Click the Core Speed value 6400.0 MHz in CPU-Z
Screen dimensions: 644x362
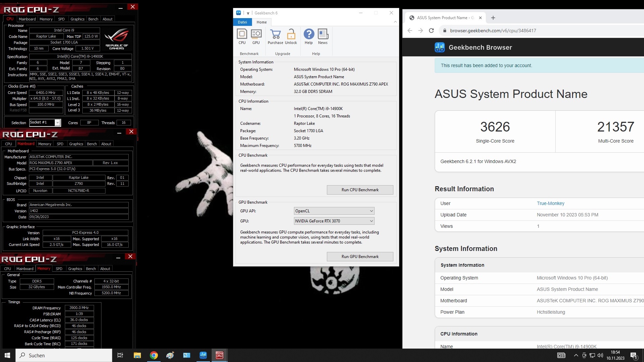(x=46, y=93)
